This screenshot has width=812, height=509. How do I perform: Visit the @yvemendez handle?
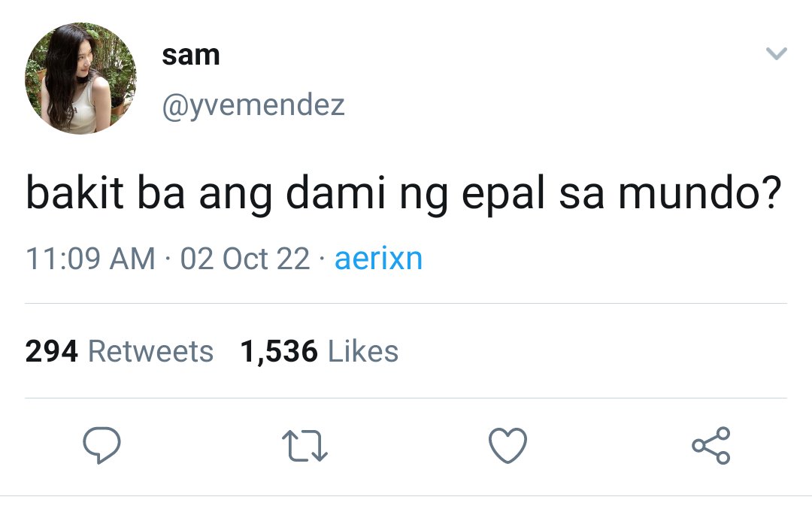point(253,105)
